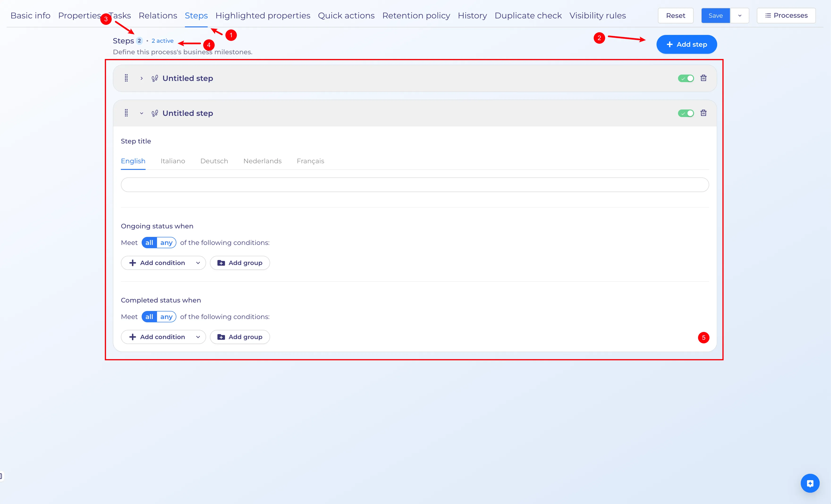Open the Save options dropdown arrow
This screenshot has height=504, width=831.
tap(740, 16)
